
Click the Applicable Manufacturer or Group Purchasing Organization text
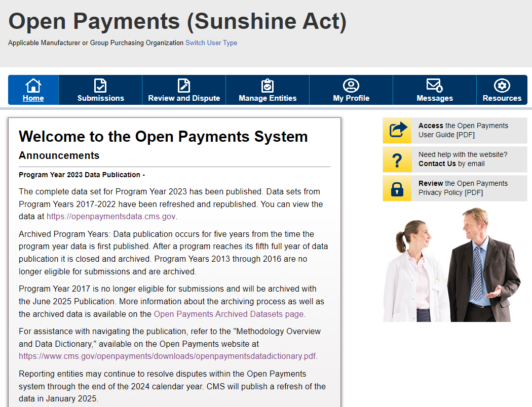click(96, 43)
